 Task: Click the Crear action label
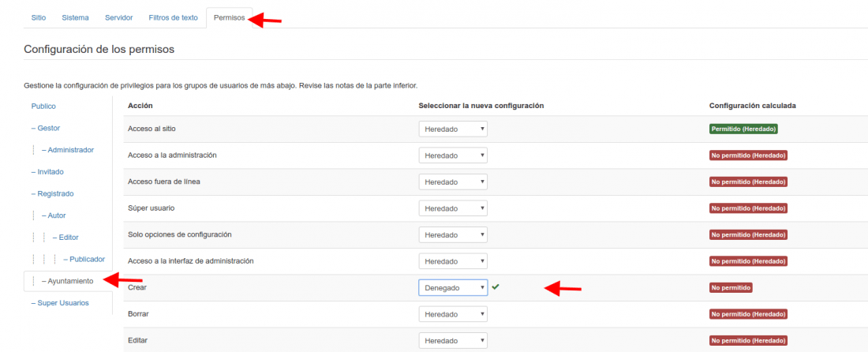coord(137,288)
